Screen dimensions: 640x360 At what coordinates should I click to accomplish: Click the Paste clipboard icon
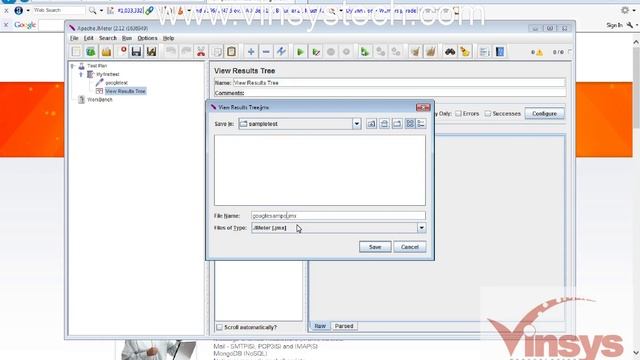[x=231, y=52]
